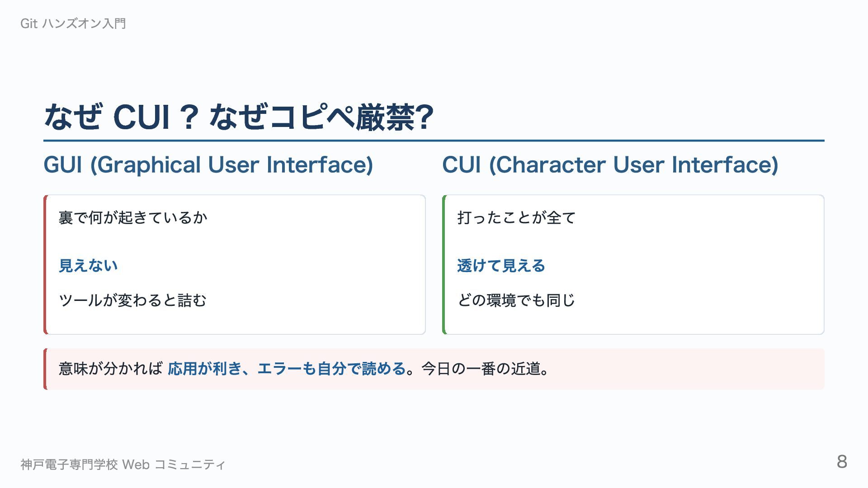Click highlighted text 応用が利き、エラーも自分で読める
Viewport: 868px width, 488px height.
(x=287, y=369)
